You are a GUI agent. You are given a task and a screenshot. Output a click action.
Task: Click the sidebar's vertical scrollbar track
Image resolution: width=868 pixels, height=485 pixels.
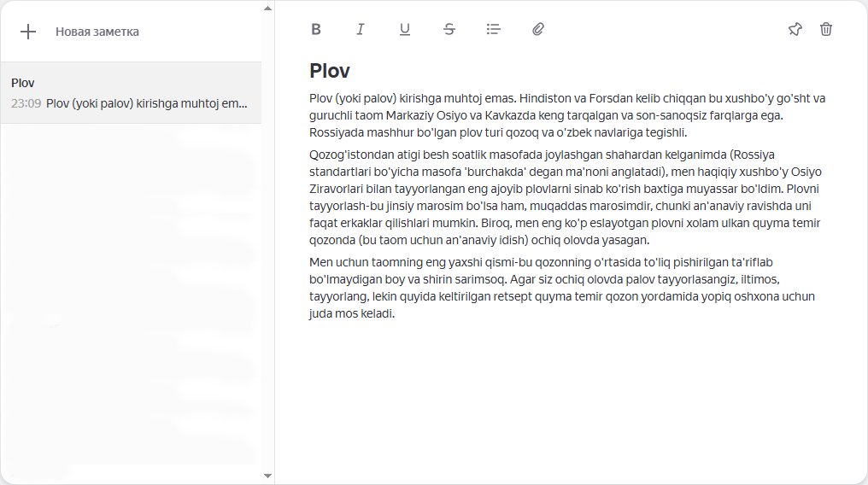coord(267,256)
